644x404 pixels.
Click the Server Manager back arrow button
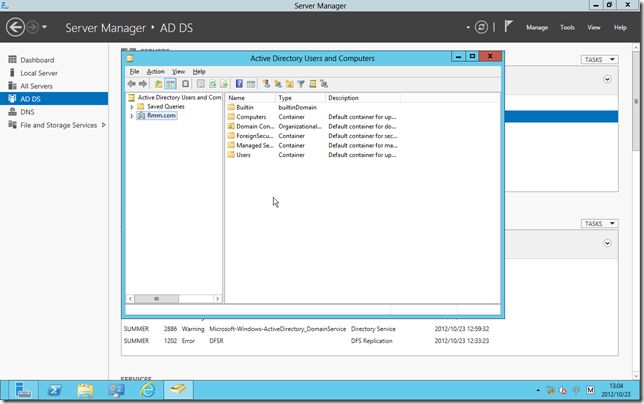[x=15, y=28]
